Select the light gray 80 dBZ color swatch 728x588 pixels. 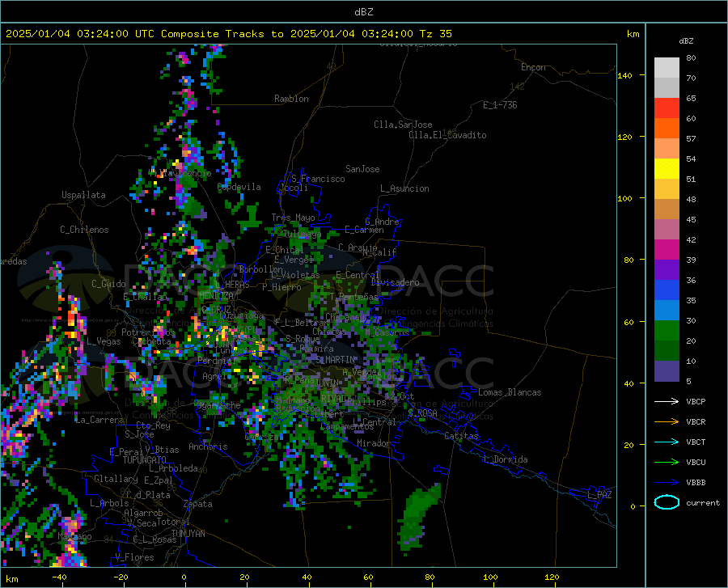click(x=667, y=68)
